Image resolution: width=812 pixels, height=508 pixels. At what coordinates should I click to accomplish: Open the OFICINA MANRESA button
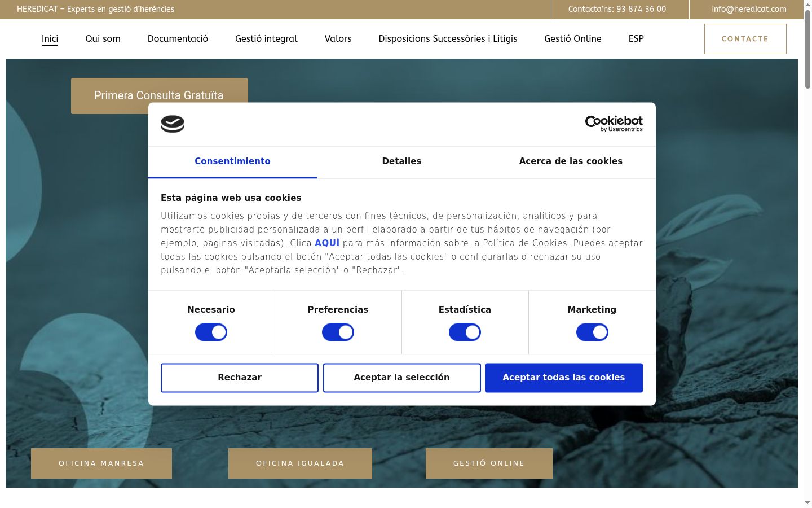coord(101,463)
